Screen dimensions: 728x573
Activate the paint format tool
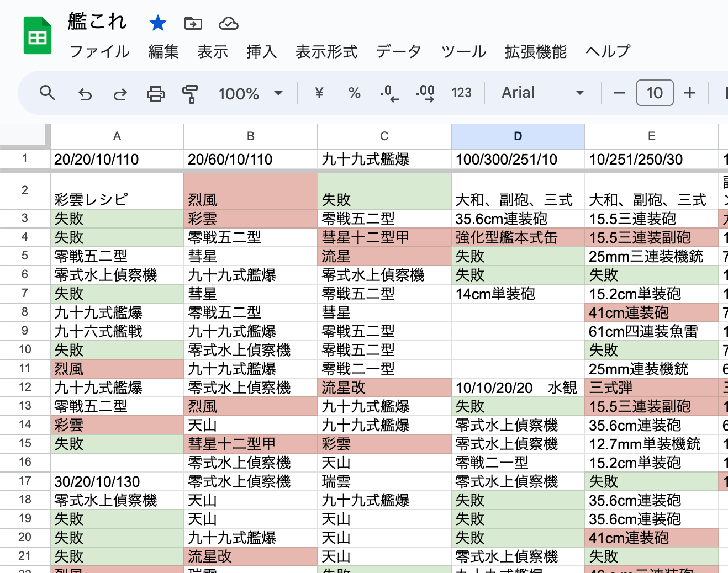click(x=190, y=94)
